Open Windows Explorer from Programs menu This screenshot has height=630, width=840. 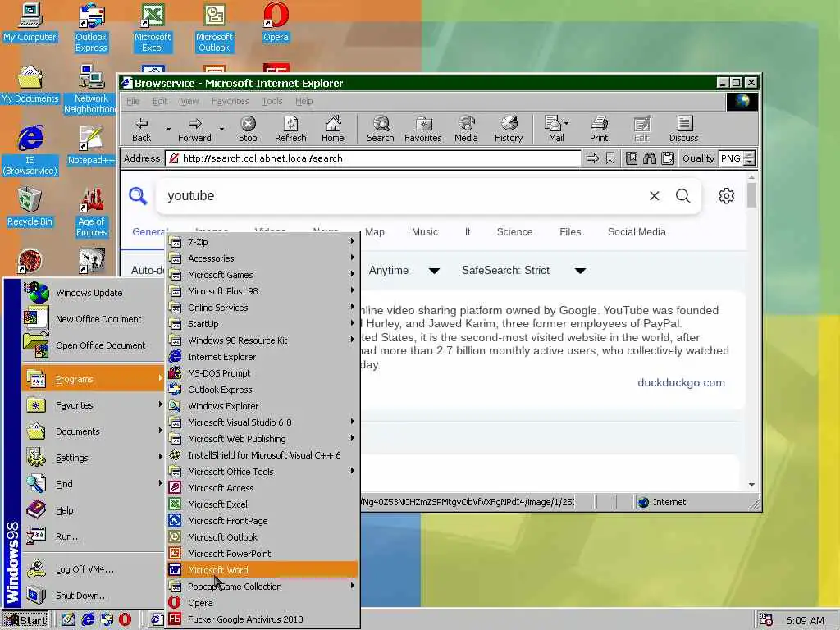pyautogui.click(x=262, y=405)
